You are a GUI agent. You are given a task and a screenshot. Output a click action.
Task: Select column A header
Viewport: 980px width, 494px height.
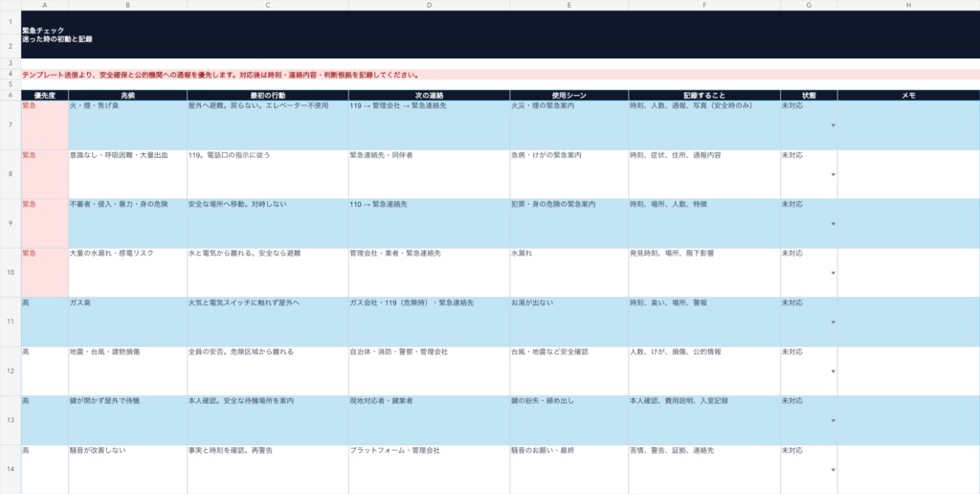[x=45, y=5]
